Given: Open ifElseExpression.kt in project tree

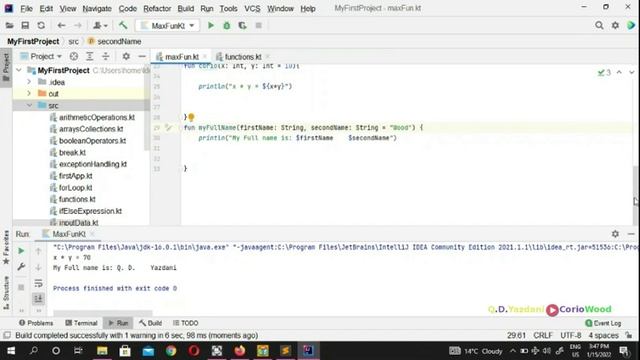Looking at the screenshot, I should point(86,211).
